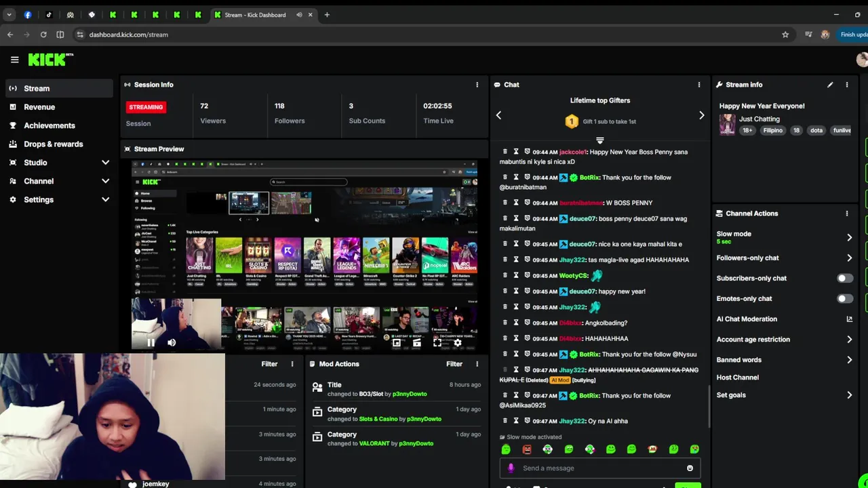Click the browser address bar

coord(434,35)
